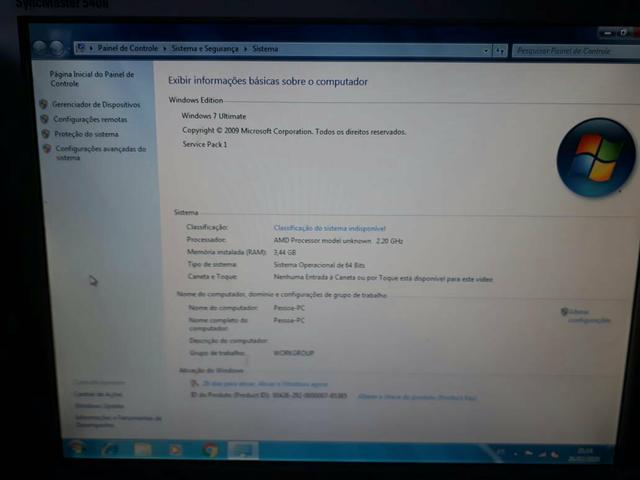Click shield icon beside Configurações avançadas
The height and width of the screenshot is (480, 640).
point(47,149)
